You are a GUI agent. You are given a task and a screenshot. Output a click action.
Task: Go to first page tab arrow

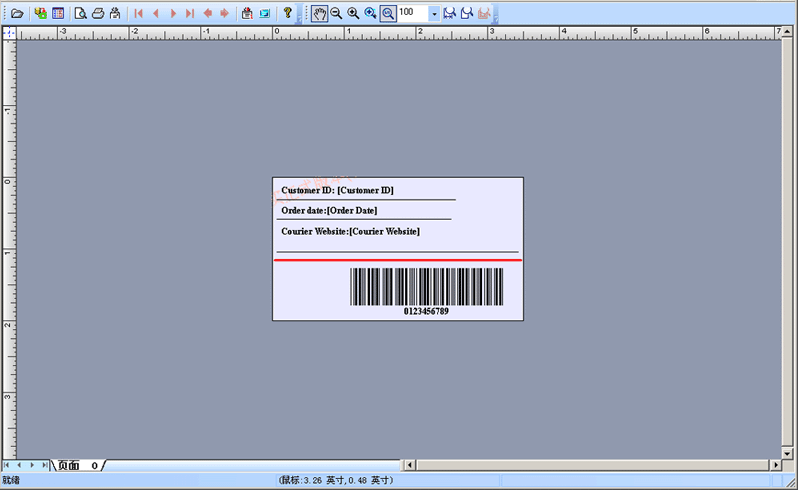[7, 465]
